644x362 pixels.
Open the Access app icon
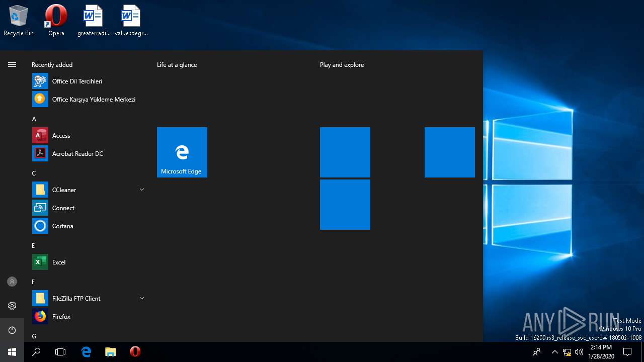coord(40,136)
